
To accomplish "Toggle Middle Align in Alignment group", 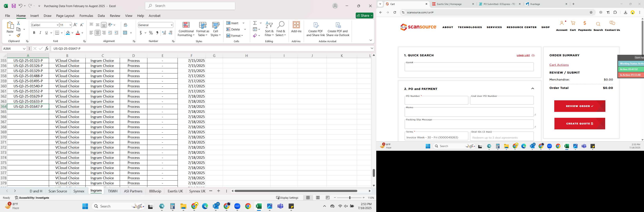I will pos(97,25).
